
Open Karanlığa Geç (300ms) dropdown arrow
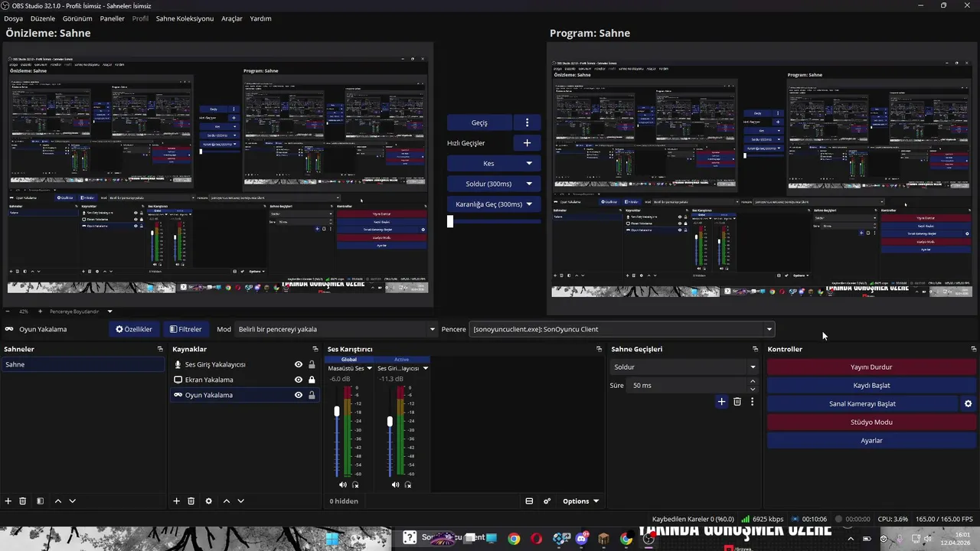click(x=529, y=204)
